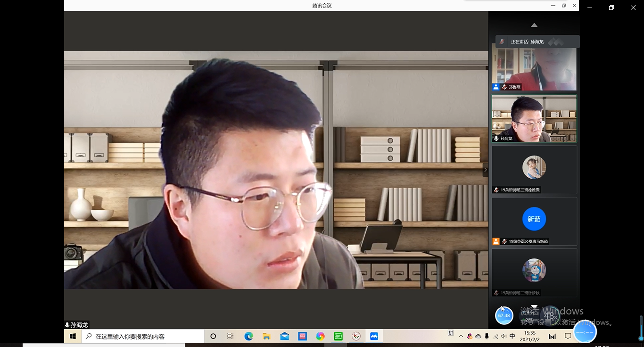The height and width of the screenshot is (347, 644).
Task: Open File Explorer from the taskbar
Action: coord(266,337)
